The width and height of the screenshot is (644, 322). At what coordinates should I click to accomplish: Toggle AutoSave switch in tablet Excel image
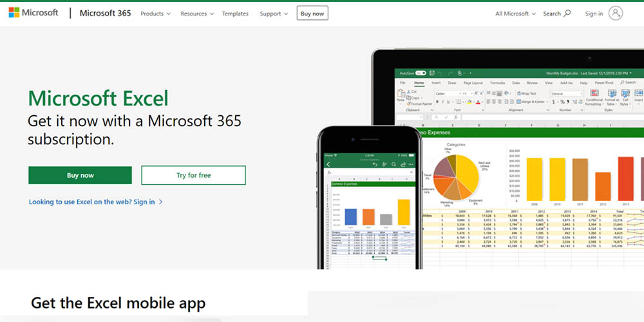[x=421, y=73]
